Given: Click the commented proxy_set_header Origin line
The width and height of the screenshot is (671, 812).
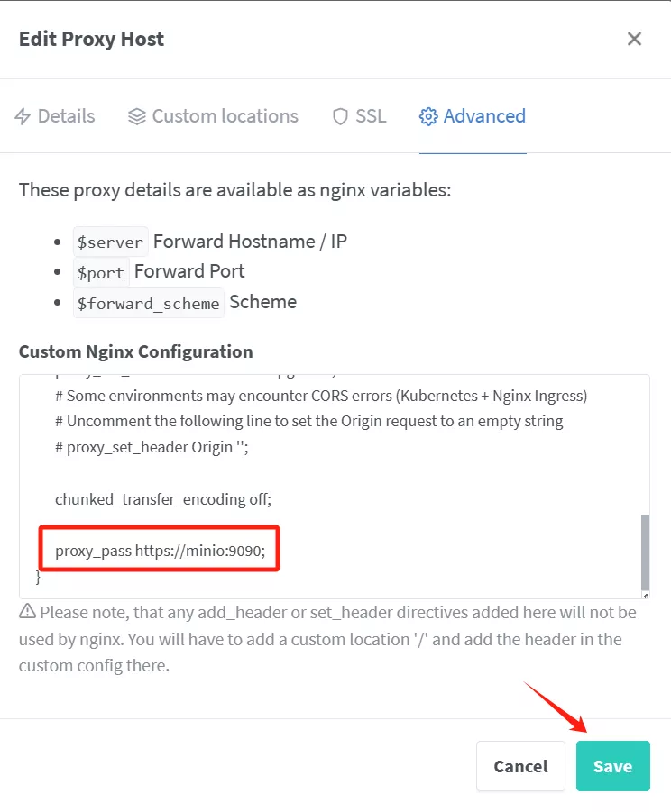Looking at the screenshot, I should [x=151, y=447].
